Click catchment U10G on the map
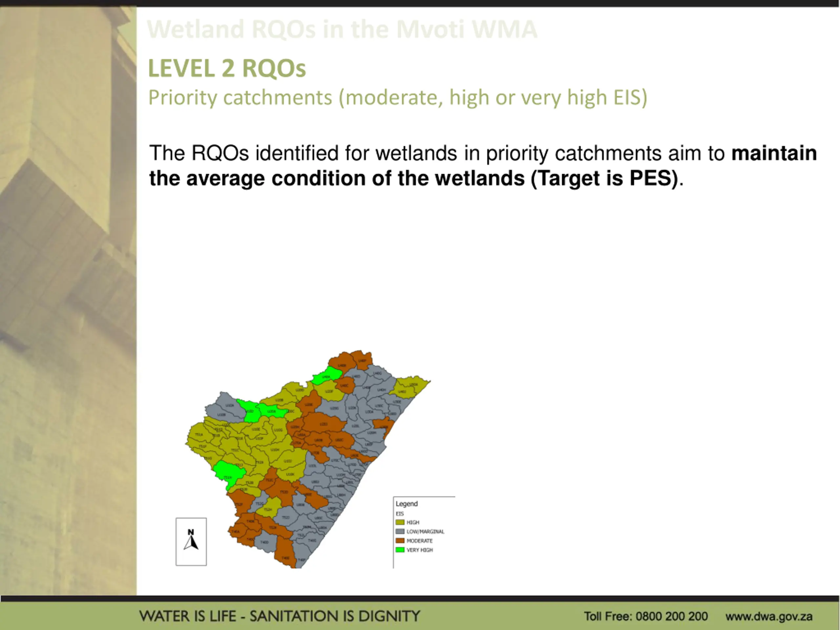Image resolution: width=840 pixels, height=630 pixels. 278,430
